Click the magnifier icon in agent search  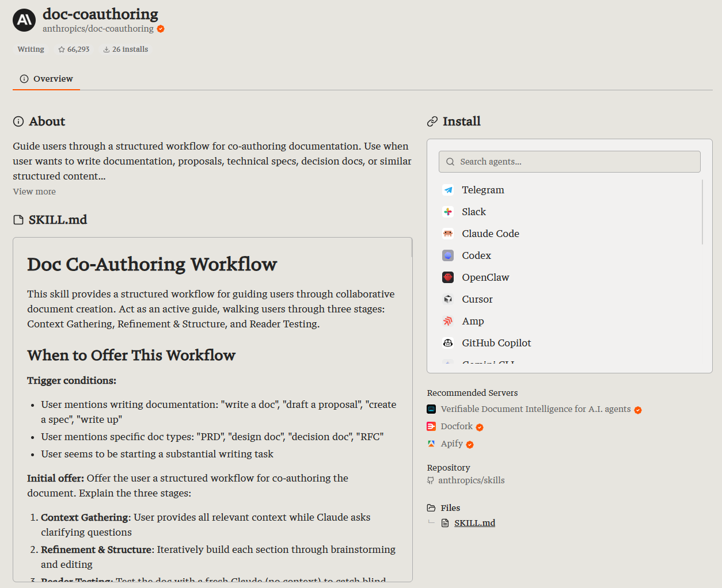(450, 162)
